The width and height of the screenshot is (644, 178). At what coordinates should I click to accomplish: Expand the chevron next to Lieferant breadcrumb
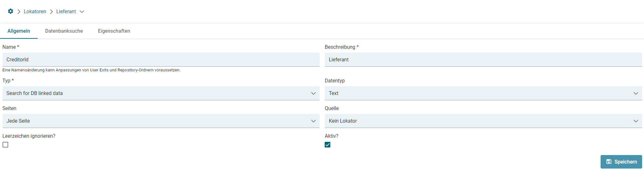tap(82, 12)
